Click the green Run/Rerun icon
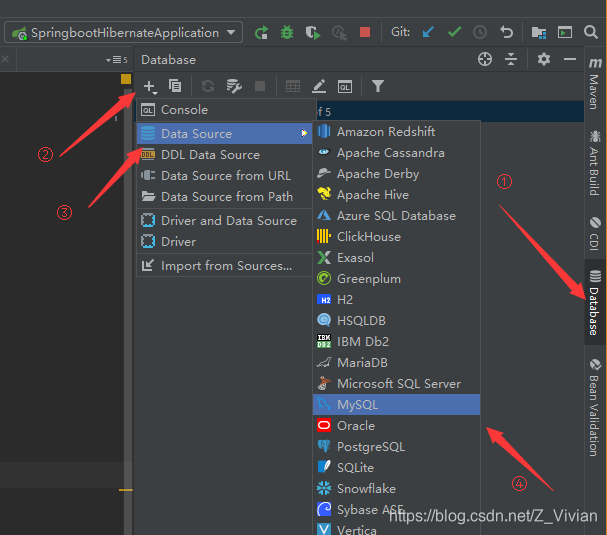The image size is (607, 535). point(262,33)
